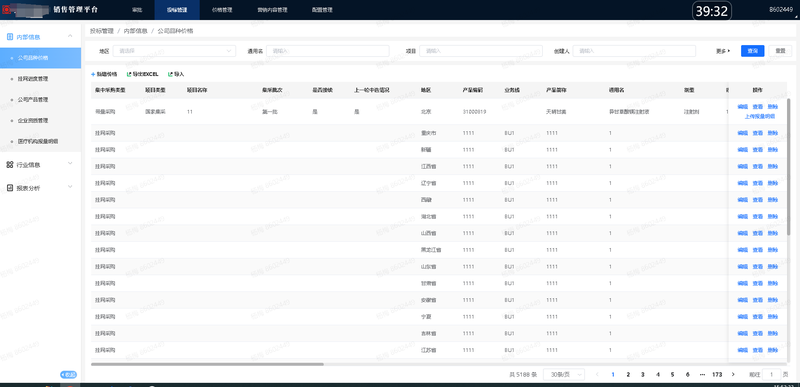Click the 通用名 input field
Image resolution: width=800 pixels, height=387 pixels.
[x=328, y=51]
